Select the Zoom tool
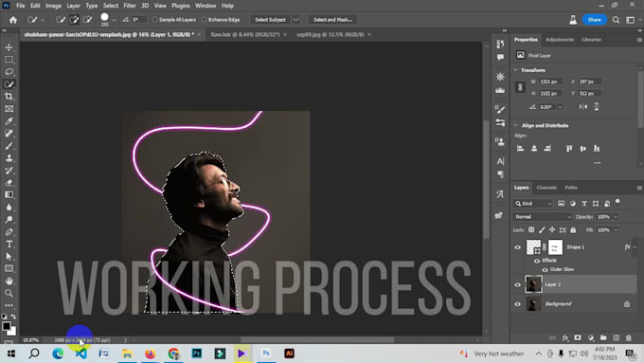The height and width of the screenshot is (363, 644). (x=9, y=293)
